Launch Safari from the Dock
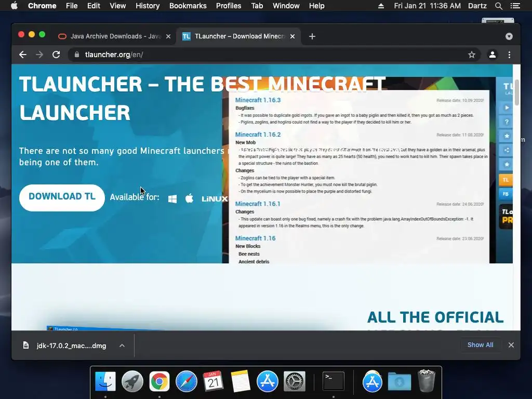This screenshot has width=532, height=399. pos(187,381)
